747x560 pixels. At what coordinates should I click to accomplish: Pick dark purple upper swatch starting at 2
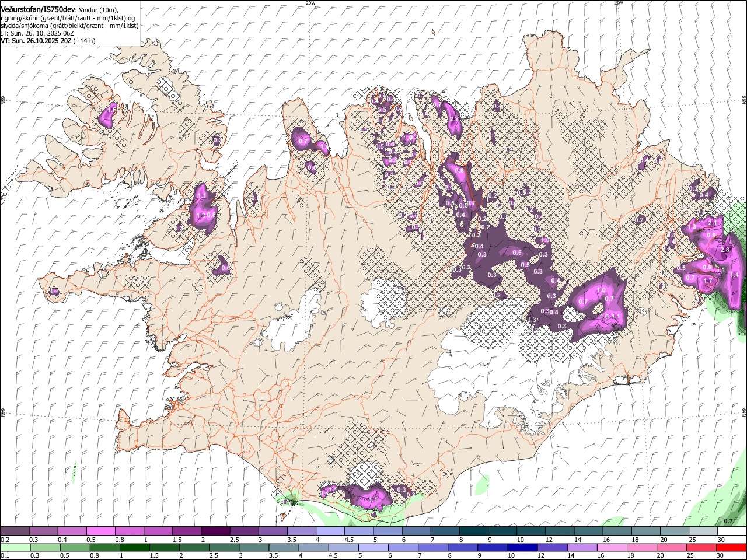pyautogui.click(x=215, y=531)
